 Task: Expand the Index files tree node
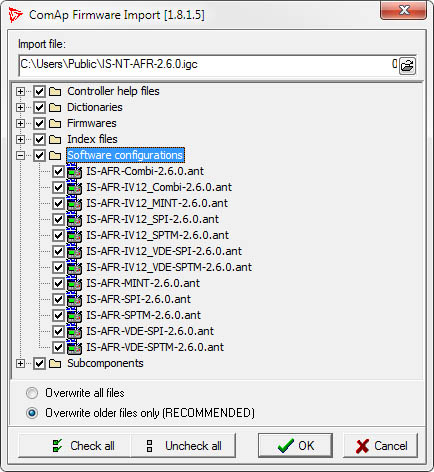click(x=20, y=139)
